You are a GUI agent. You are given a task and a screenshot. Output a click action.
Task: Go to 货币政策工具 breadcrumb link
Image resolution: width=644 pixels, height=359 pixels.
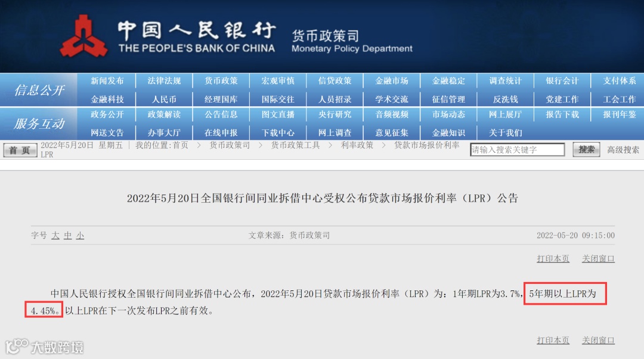coord(295,145)
